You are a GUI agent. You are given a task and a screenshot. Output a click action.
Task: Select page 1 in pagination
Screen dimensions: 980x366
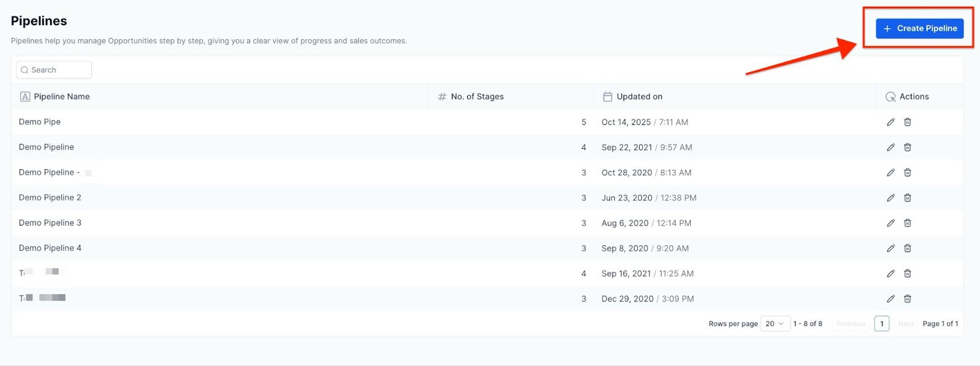click(x=881, y=324)
